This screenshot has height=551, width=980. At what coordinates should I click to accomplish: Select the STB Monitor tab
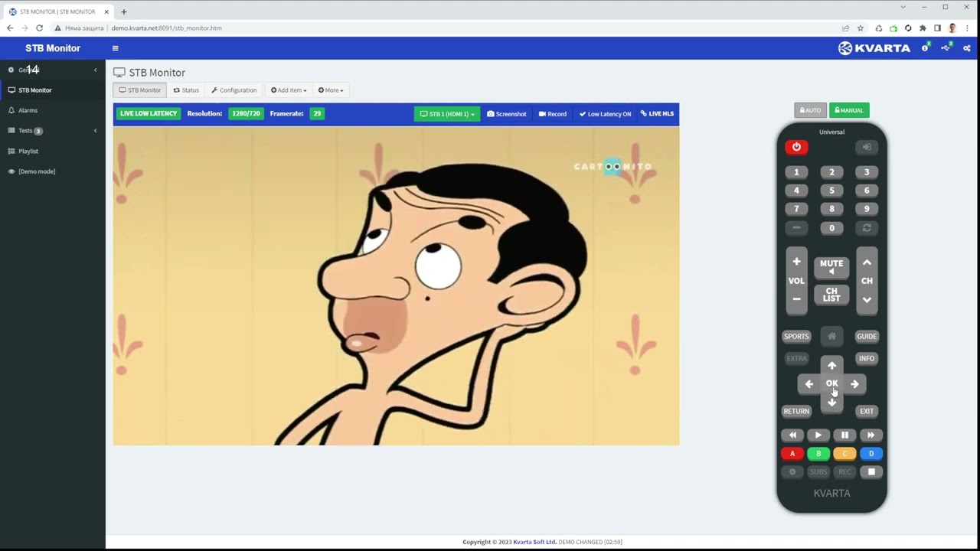pyautogui.click(x=140, y=90)
